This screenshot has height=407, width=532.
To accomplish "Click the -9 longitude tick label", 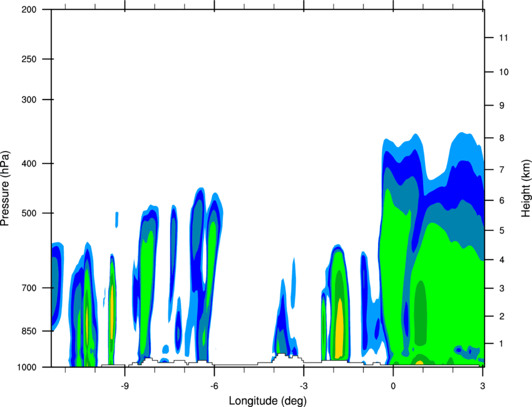I will click(x=125, y=386).
